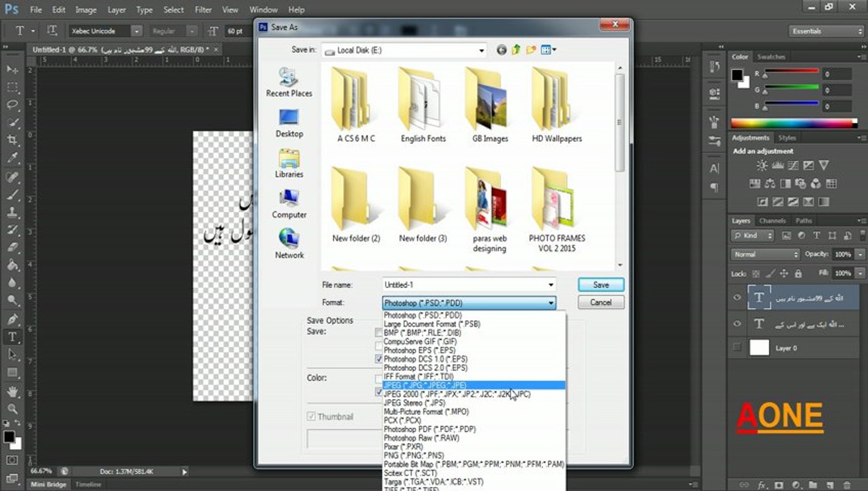
Task: Hide the second text layer
Action: 737,324
